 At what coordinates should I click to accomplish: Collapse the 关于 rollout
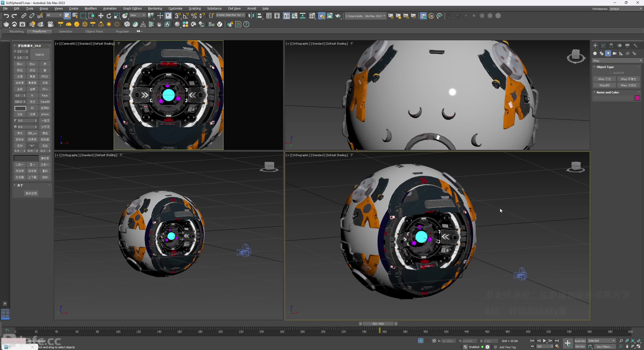pos(20,185)
